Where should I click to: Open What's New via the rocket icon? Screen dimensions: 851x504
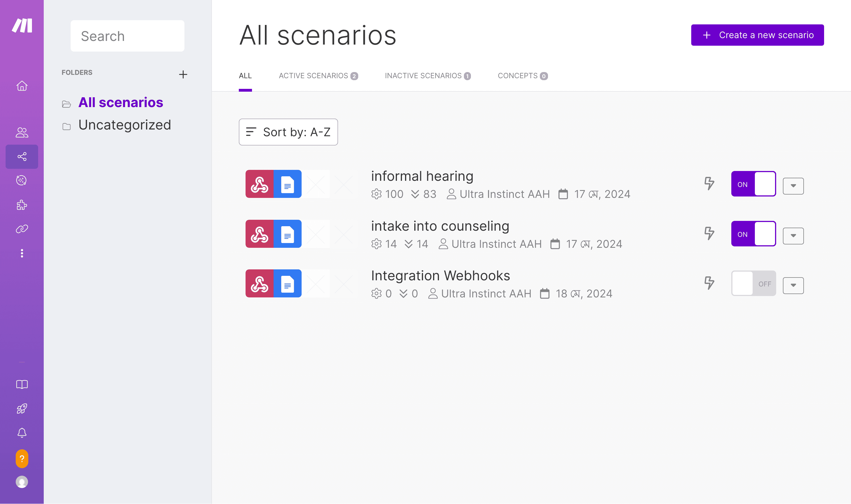pos(21,409)
